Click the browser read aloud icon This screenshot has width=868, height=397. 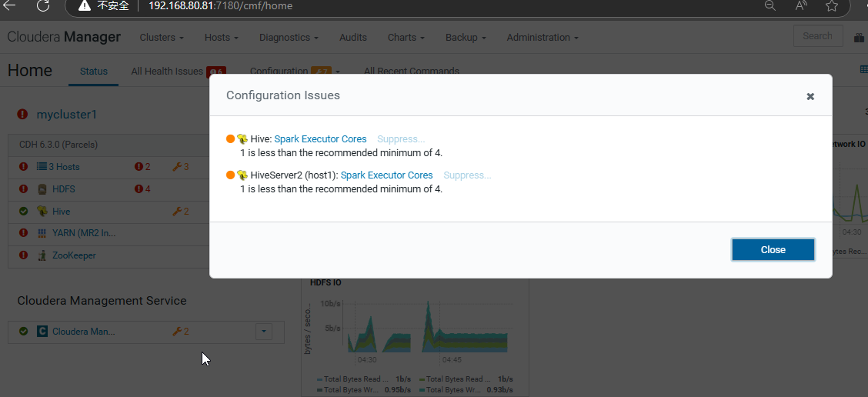click(800, 5)
